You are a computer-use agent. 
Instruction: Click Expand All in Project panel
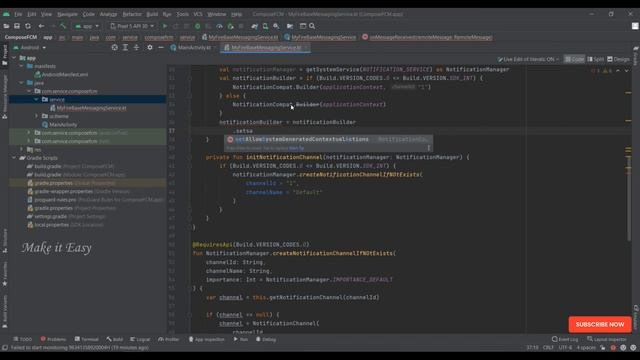pos(125,48)
